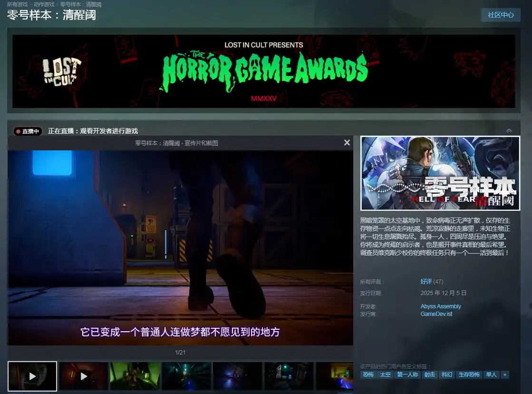Select the teal corridor screenshot thumbnail
This screenshot has height=394, width=532.
tap(186, 376)
